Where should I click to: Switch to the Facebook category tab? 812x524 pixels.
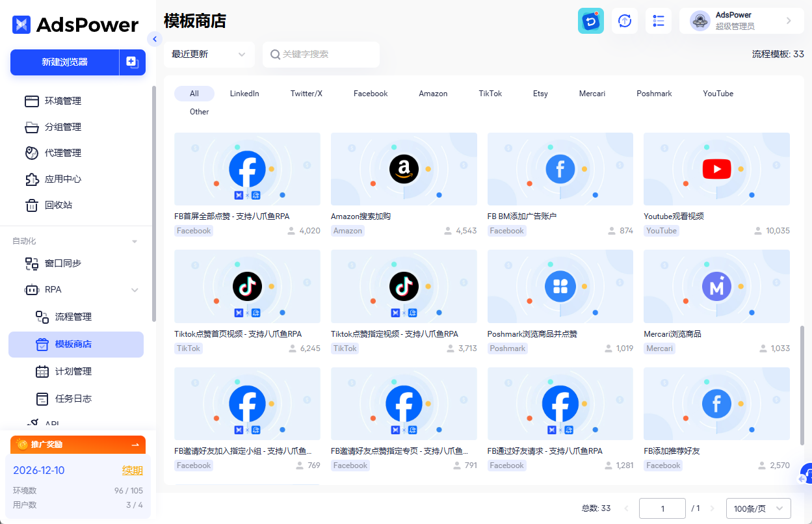tap(371, 94)
